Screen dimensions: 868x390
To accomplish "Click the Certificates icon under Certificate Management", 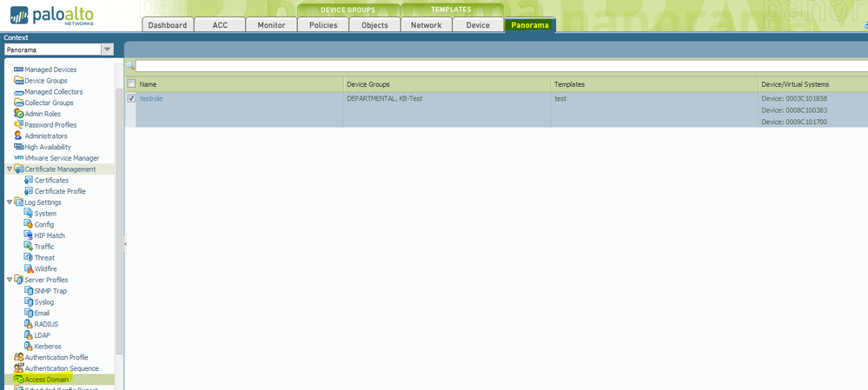I will pyautogui.click(x=28, y=181).
